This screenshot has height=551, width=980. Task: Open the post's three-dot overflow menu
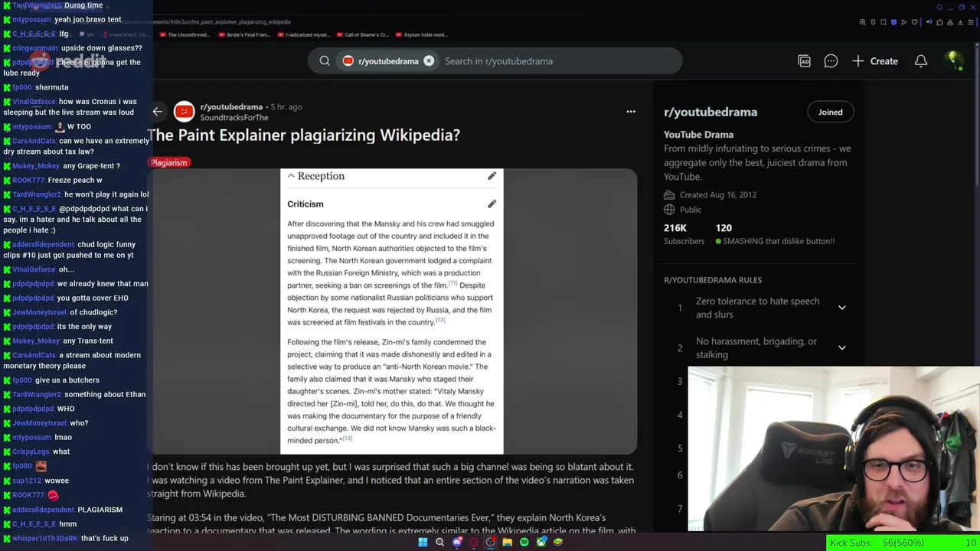(x=631, y=112)
